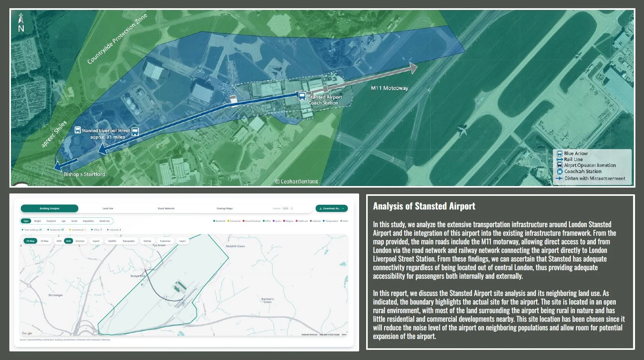Click the Bishop's Stortford label
644x360 pixels.
point(84,174)
